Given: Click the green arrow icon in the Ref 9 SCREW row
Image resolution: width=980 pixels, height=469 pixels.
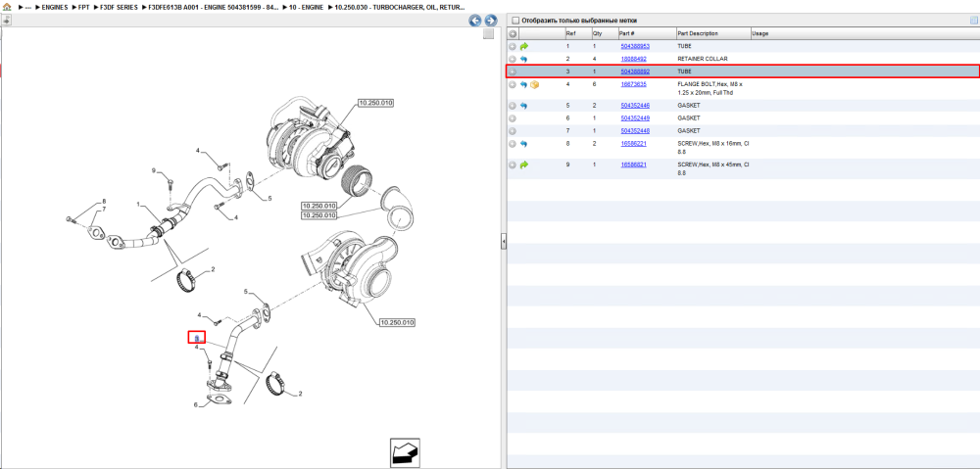Looking at the screenshot, I should pyautogui.click(x=523, y=164).
